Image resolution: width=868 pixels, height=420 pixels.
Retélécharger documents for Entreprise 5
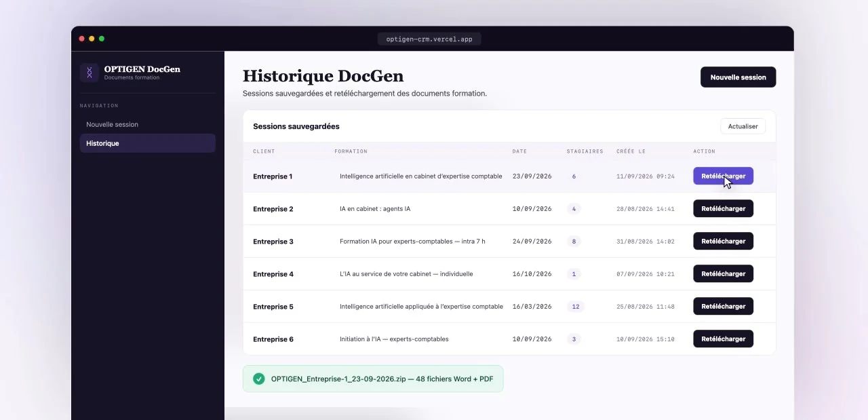click(723, 306)
